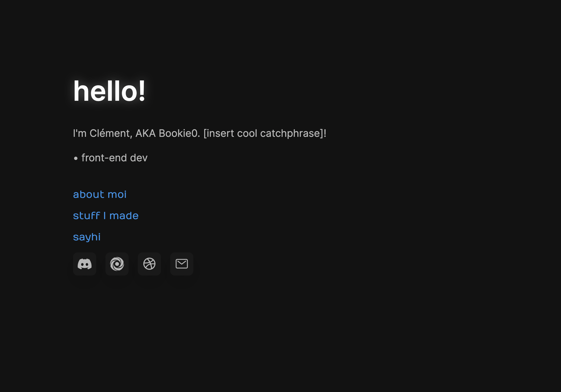Click the catchphrase placeholder text
Screen dimensions: 561x392
click(264, 133)
